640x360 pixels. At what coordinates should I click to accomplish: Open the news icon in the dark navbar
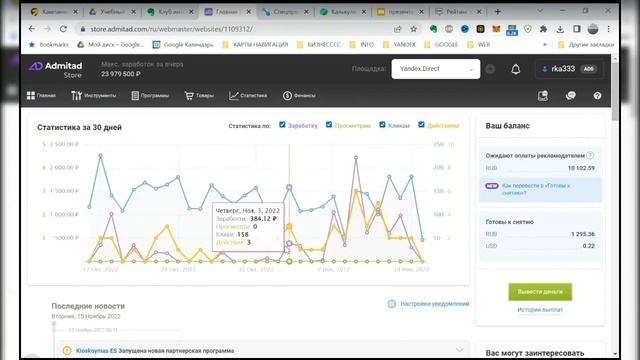point(542,96)
